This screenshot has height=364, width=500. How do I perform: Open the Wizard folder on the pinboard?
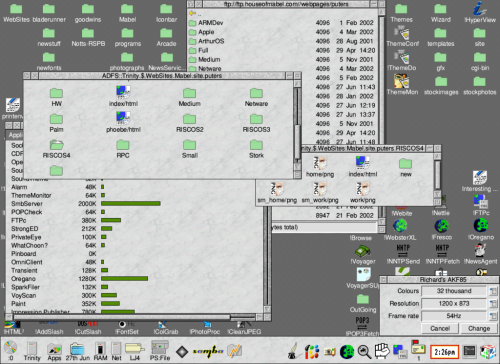pyautogui.click(x=440, y=13)
